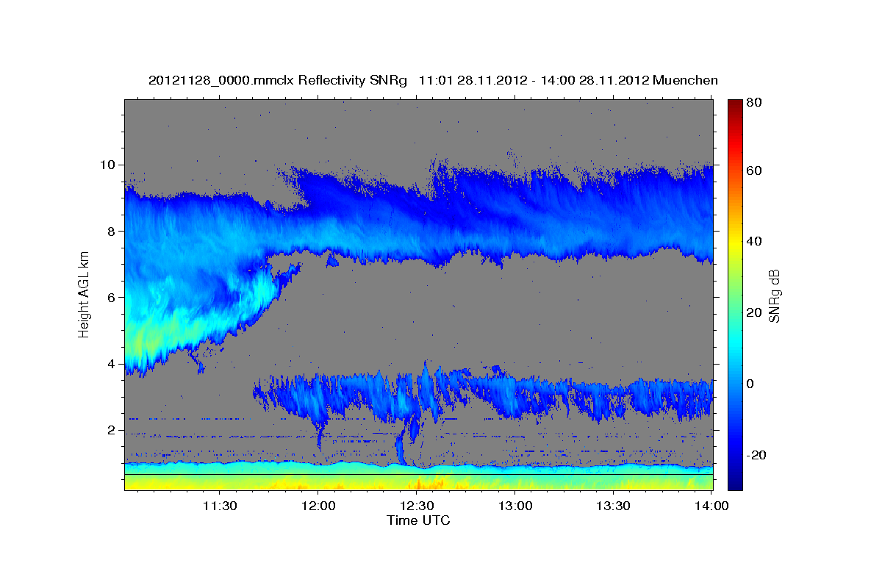
Task: Click the 'SNRg dB' colorbar label
Action: [774, 295]
